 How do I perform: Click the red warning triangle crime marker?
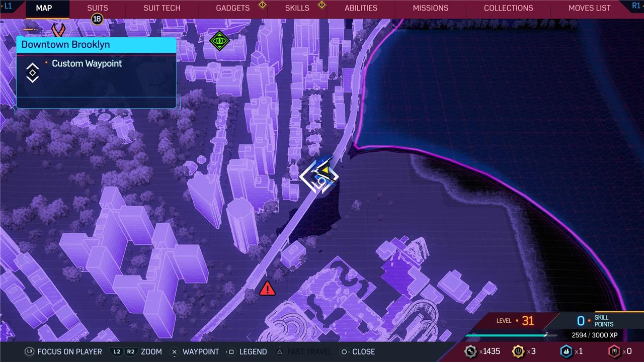coord(267,289)
